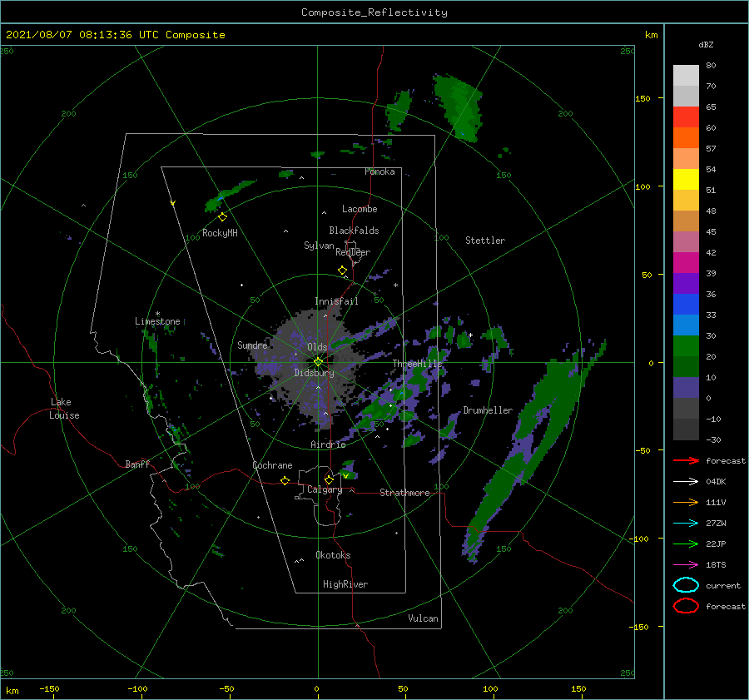Viewport: 749px width, 700px height.
Task: Click the yellow diamond marker below RedDeer
Action: pyautogui.click(x=343, y=271)
